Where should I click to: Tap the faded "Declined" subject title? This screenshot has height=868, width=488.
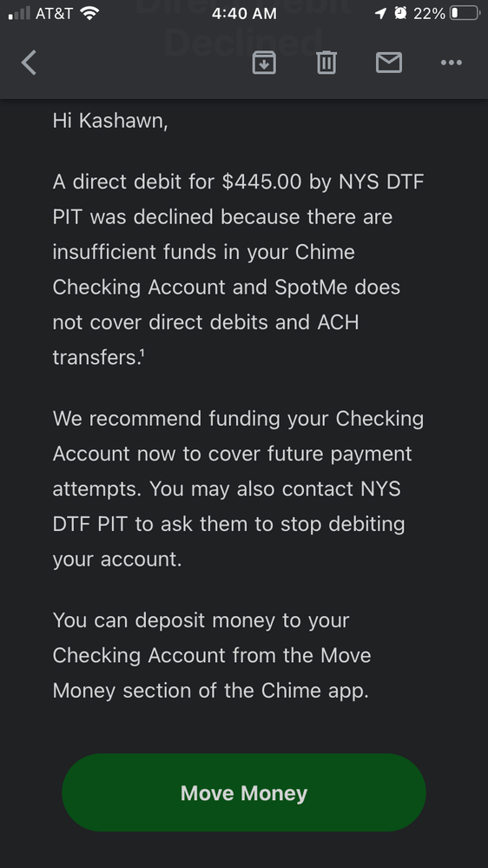pos(244,42)
